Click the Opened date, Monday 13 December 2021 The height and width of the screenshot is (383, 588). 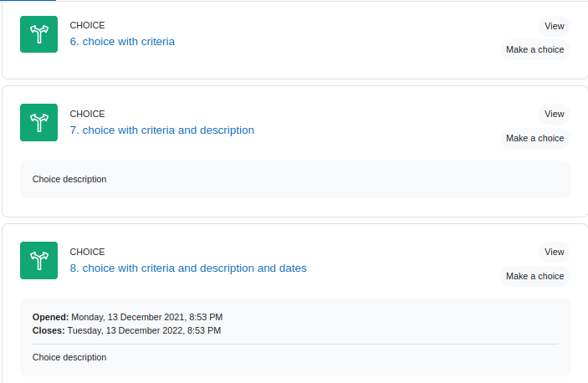(x=147, y=317)
